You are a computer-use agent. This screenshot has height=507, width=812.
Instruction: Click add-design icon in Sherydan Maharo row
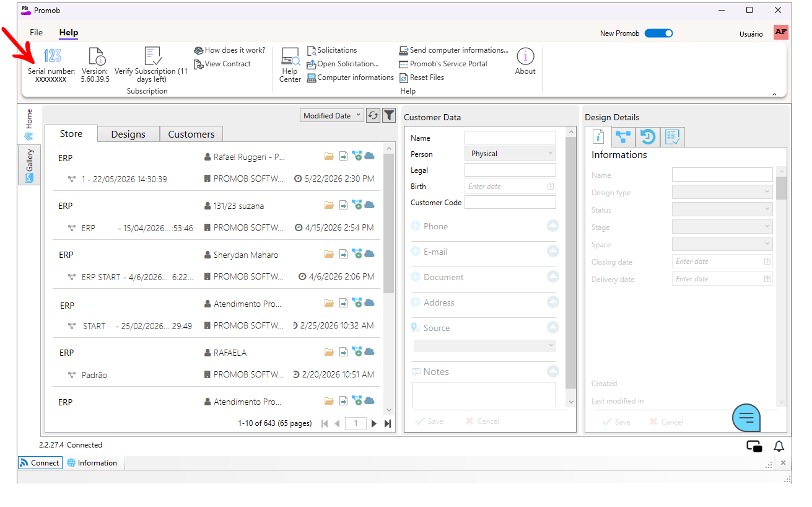[x=357, y=254]
